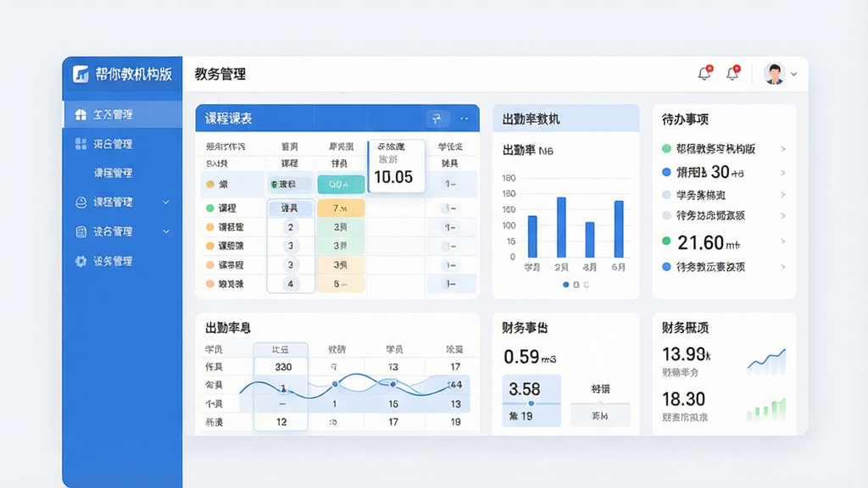Viewport: 868px width, 488px height.
Task: Toggle the switch in the row numbered 2
Action: tap(449, 227)
